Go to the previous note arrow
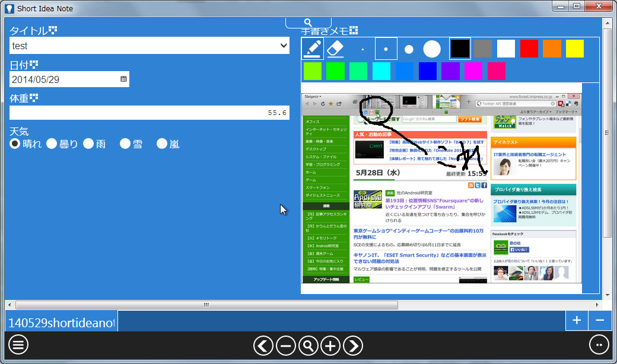The width and height of the screenshot is (617, 364). coord(263,346)
